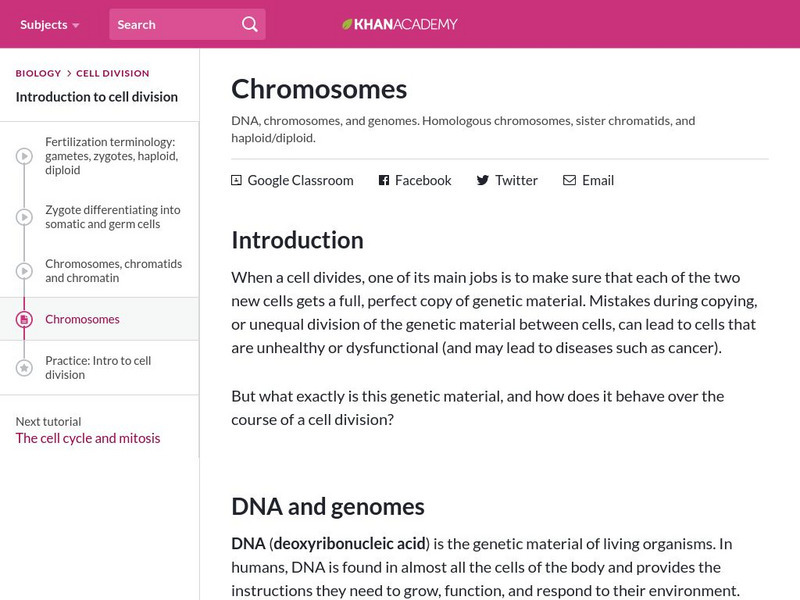The image size is (800, 600).
Task: Select Fertilization terminology lesson
Action: pyautogui.click(x=112, y=156)
